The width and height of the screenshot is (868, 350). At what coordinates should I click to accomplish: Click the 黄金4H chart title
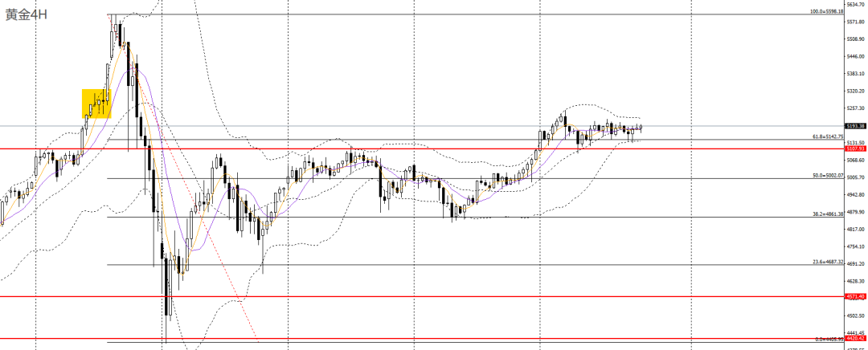coord(27,14)
